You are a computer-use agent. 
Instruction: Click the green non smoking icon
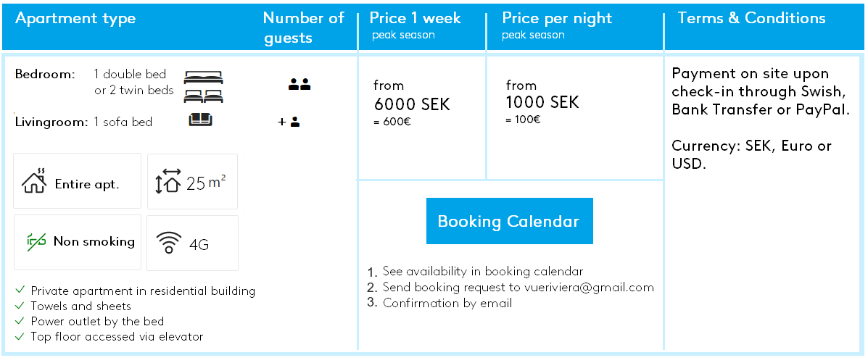(36, 241)
